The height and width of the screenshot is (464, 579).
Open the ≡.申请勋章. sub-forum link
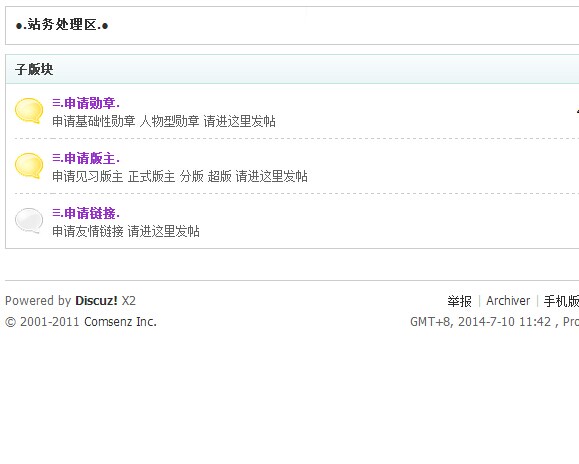(86, 103)
